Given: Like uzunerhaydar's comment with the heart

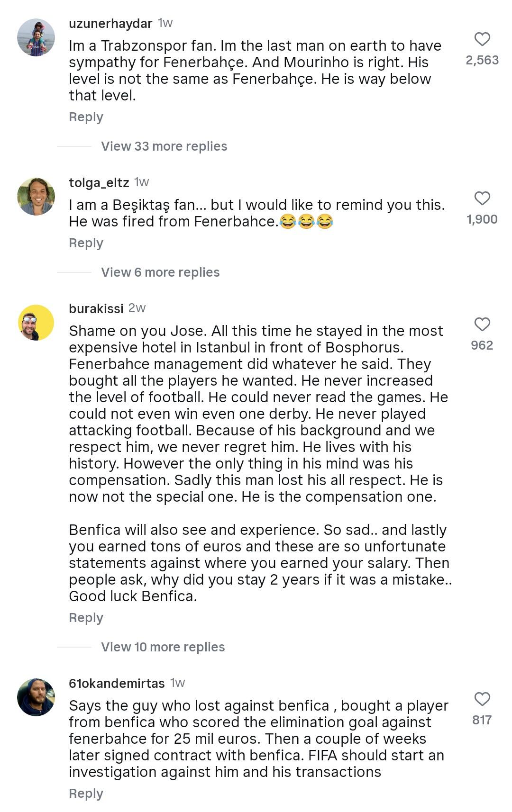Looking at the screenshot, I should point(482,39).
